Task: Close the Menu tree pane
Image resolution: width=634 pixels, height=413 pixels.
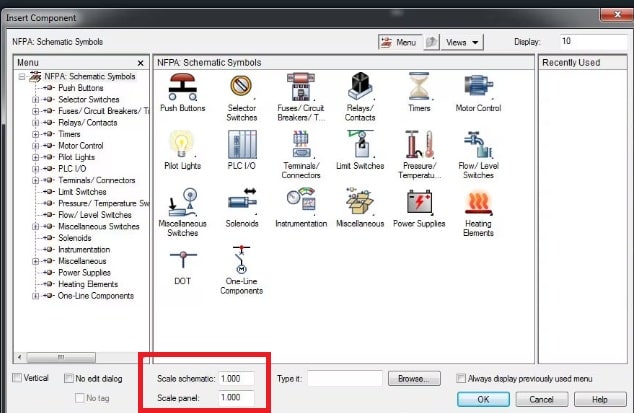Action: [140, 63]
